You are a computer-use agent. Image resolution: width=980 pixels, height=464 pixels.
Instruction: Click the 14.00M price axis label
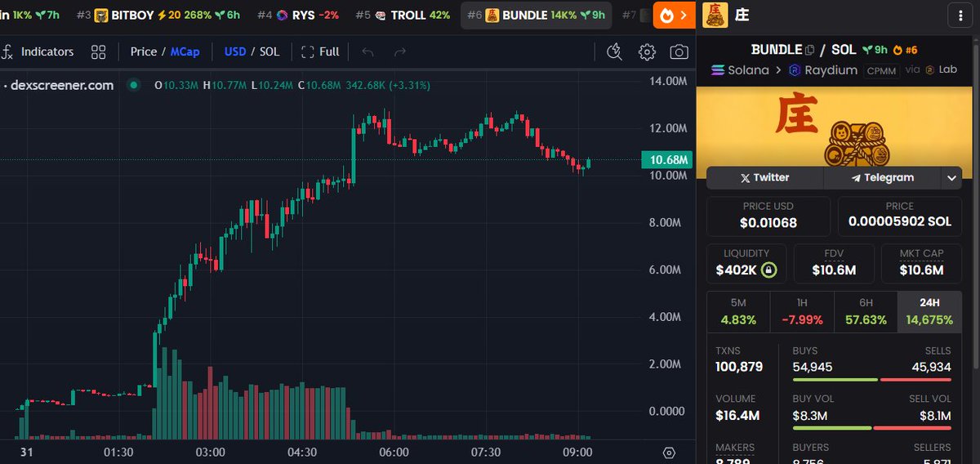666,81
